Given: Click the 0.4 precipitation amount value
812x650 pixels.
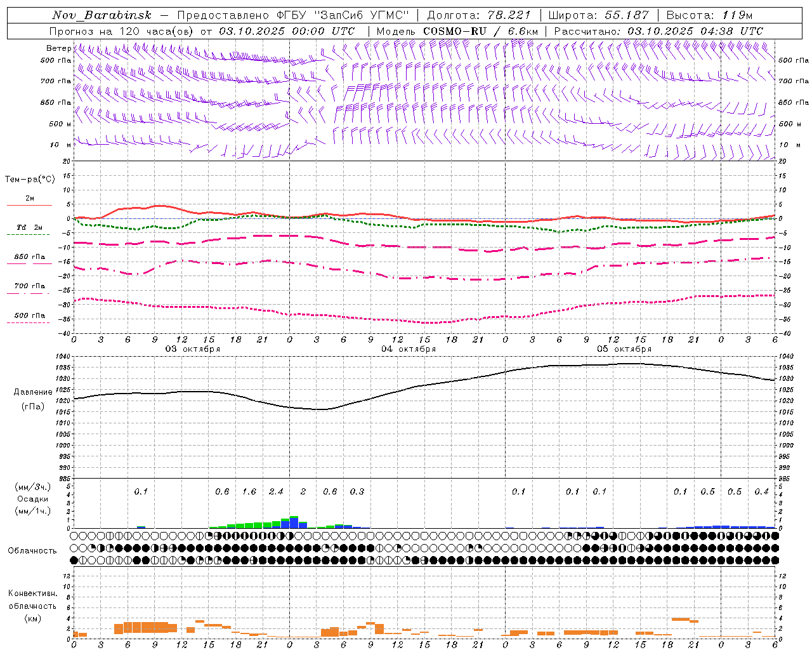Looking at the screenshot, I should pyautogui.click(x=761, y=492).
